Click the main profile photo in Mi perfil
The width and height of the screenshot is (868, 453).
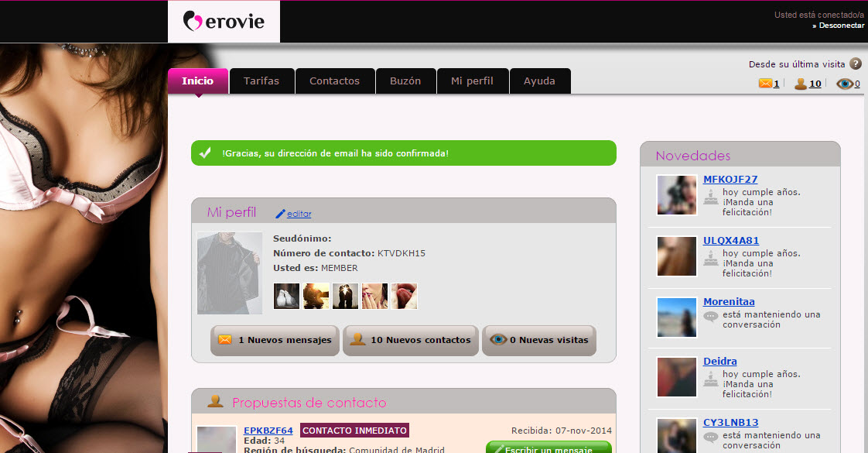tap(230, 273)
